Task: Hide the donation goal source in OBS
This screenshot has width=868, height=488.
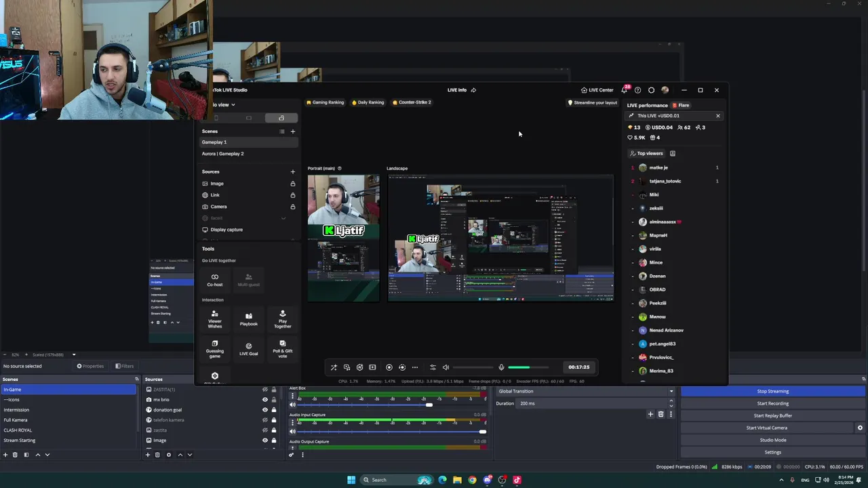Action: (265, 410)
